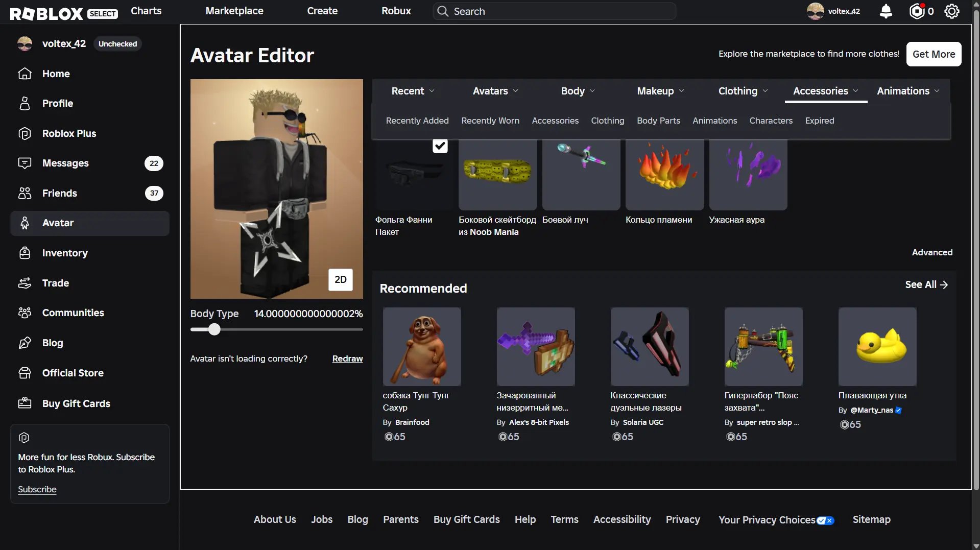This screenshot has height=550, width=980.
Task: Open settings gear icon
Action: coord(952,11)
